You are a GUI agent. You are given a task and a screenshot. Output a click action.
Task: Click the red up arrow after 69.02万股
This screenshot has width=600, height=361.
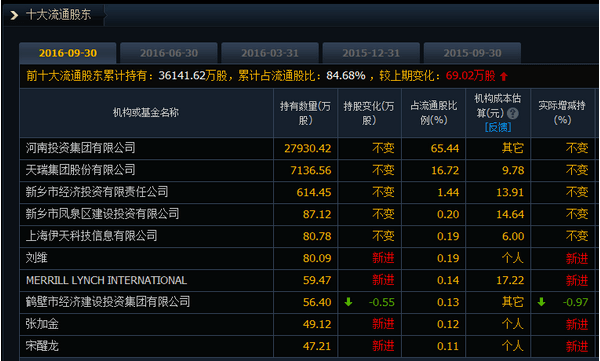pos(504,76)
